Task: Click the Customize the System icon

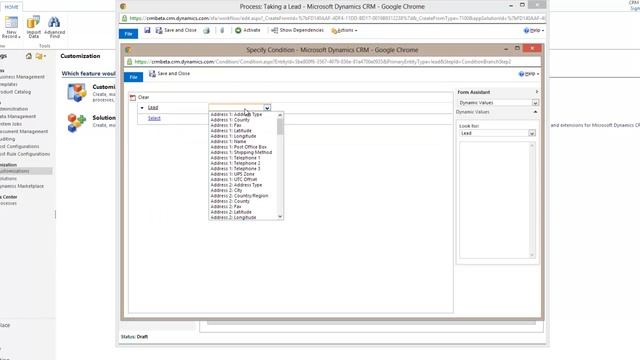Action: (77, 93)
